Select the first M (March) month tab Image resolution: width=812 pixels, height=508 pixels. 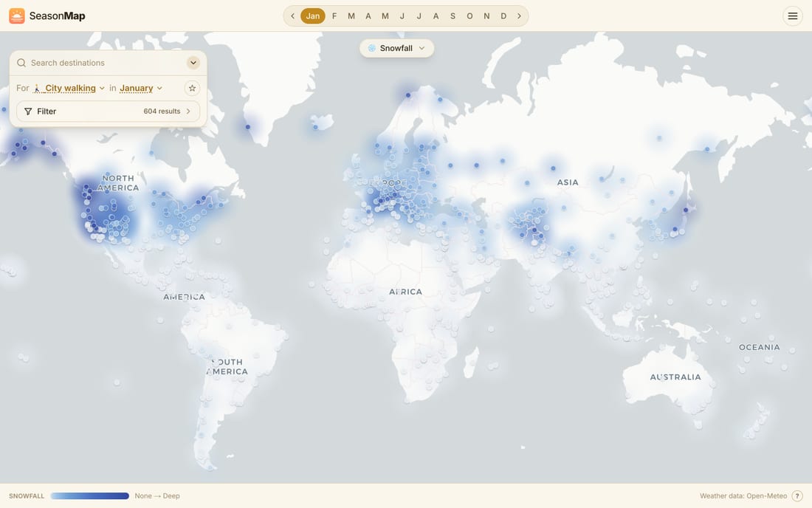(351, 16)
